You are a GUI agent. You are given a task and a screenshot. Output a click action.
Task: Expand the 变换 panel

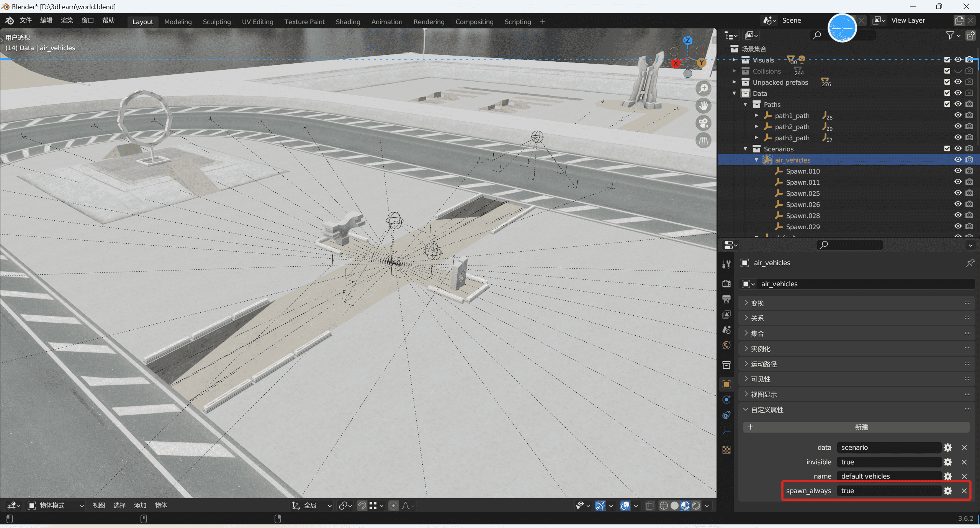pyautogui.click(x=856, y=303)
